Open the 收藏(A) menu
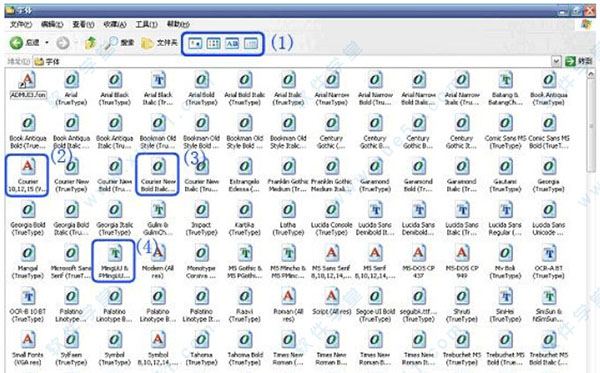600x373 pixels. point(115,24)
